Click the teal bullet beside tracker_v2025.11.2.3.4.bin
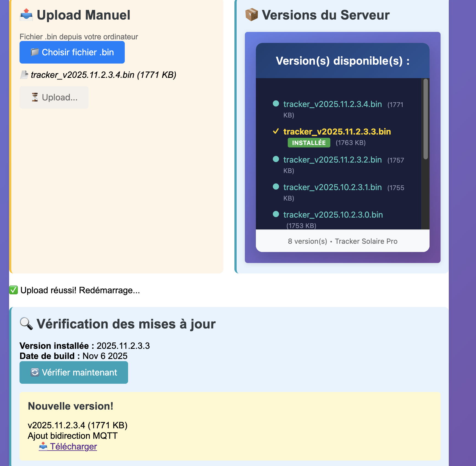The height and width of the screenshot is (466, 476). click(x=276, y=104)
